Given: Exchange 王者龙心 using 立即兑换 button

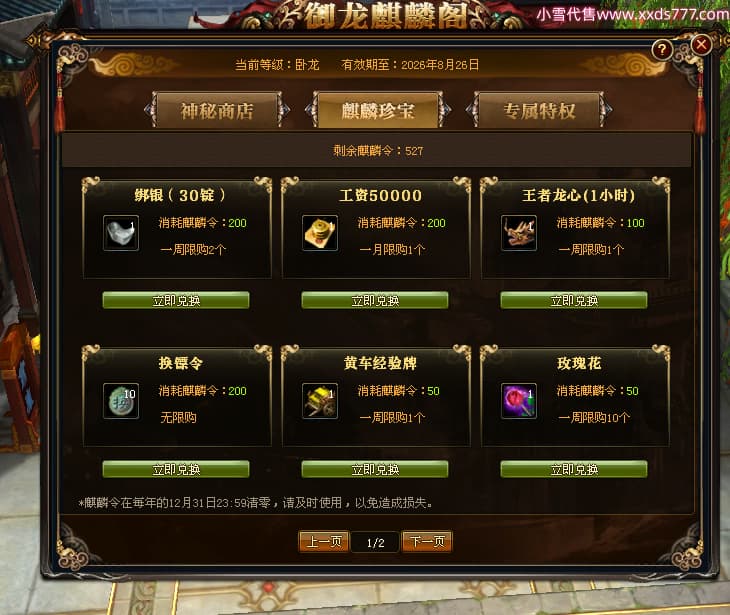Looking at the screenshot, I should 574,300.
